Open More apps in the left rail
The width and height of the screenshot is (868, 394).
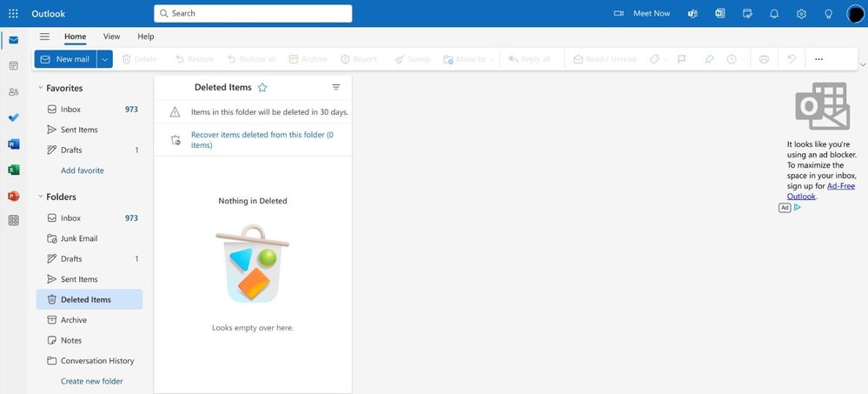(13, 221)
